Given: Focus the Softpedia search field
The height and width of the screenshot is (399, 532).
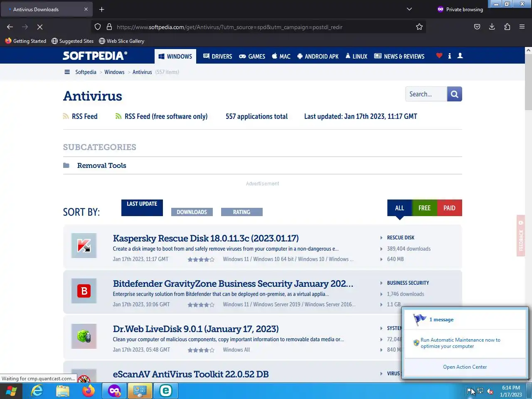Looking at the screenshot, I should [426, 94].
